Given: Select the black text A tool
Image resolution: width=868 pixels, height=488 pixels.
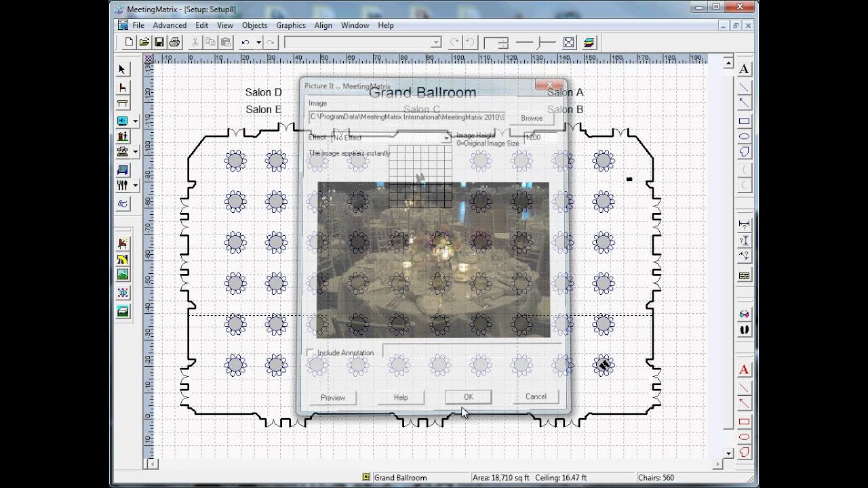Looking at the screenshot, I should (744, 68).
